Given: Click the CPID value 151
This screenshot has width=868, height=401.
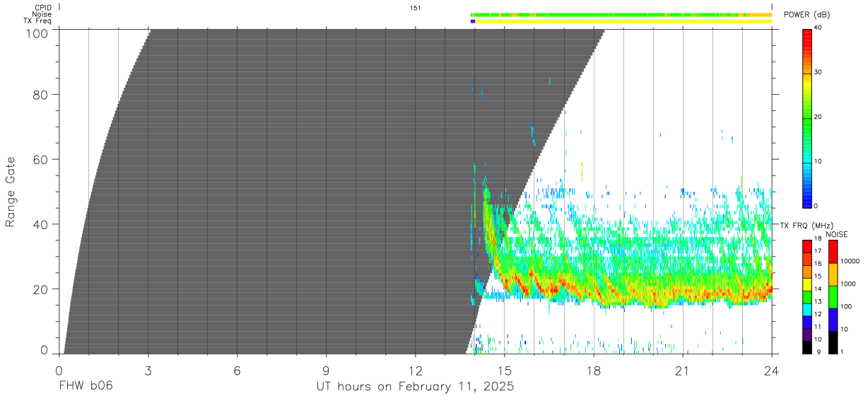Looking at the screenshot, I should 416,8.
